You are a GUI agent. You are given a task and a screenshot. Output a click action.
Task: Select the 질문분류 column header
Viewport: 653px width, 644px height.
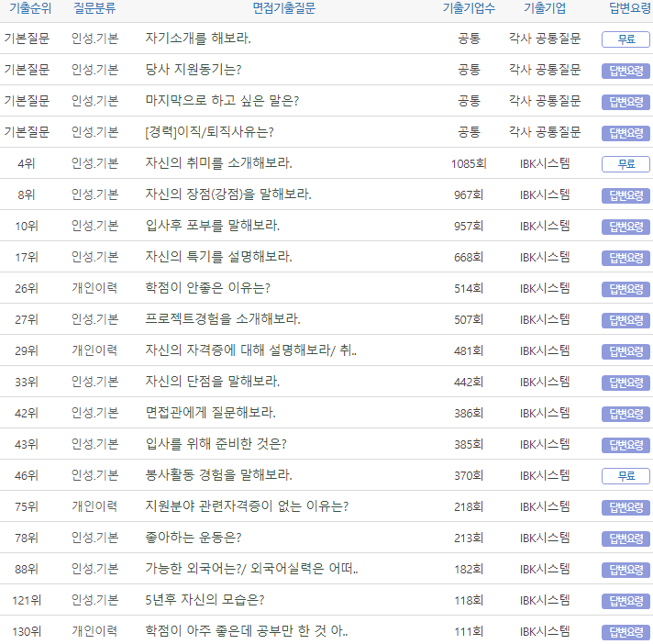coord(94,8)
